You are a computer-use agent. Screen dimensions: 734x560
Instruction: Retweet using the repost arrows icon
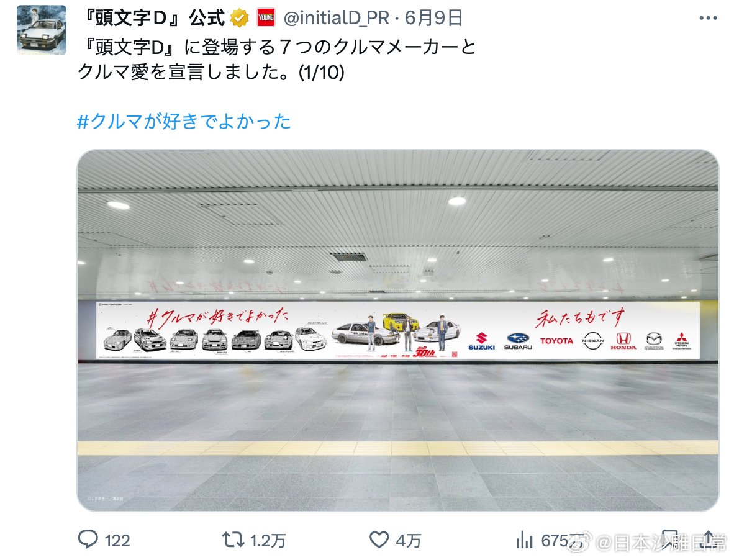point(233,540)
